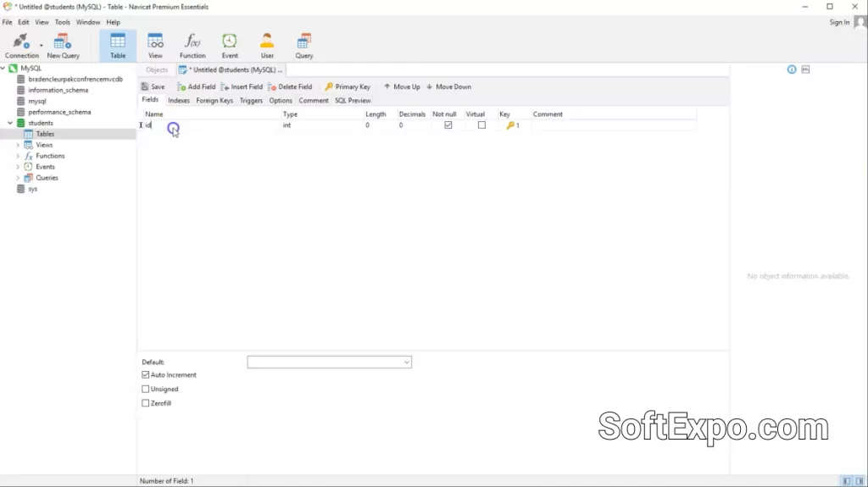This screenshot has width=868, height=487.
Task: Enable the Zerofill checkbox
Action: (x=146, y=403)
